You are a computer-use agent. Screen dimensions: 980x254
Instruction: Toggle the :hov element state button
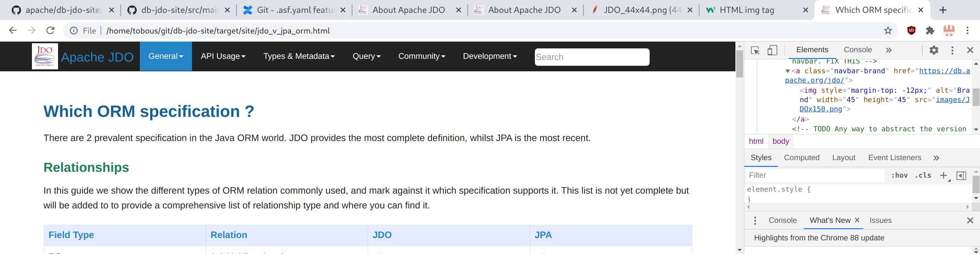click(899, 175)
